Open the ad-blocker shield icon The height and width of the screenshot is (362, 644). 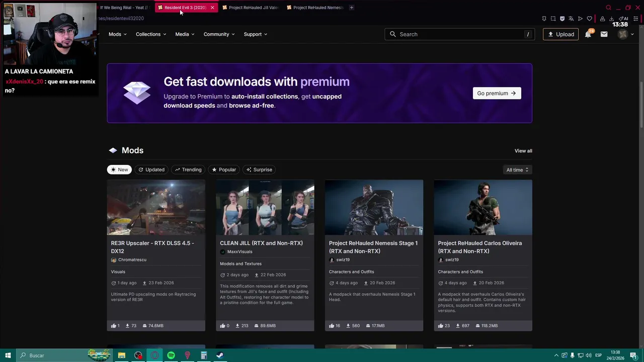point(562,19)
